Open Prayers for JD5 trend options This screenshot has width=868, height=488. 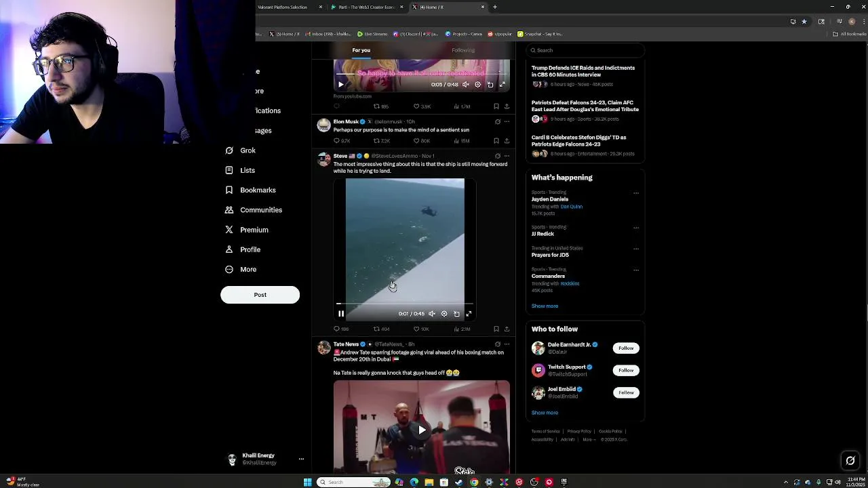[636, 249]
